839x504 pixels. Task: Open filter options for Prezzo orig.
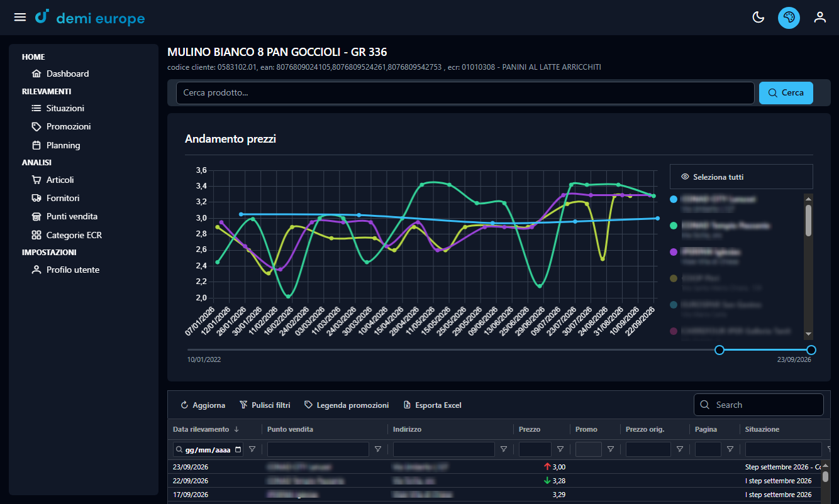tap(680, 449)
